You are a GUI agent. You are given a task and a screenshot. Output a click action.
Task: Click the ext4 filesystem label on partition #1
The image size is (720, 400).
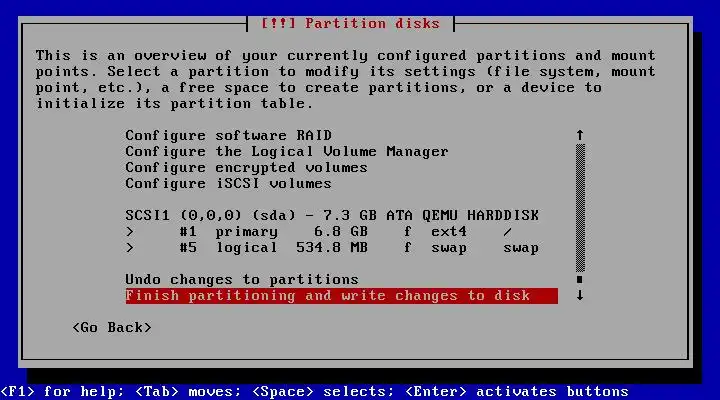click(449, 231)
